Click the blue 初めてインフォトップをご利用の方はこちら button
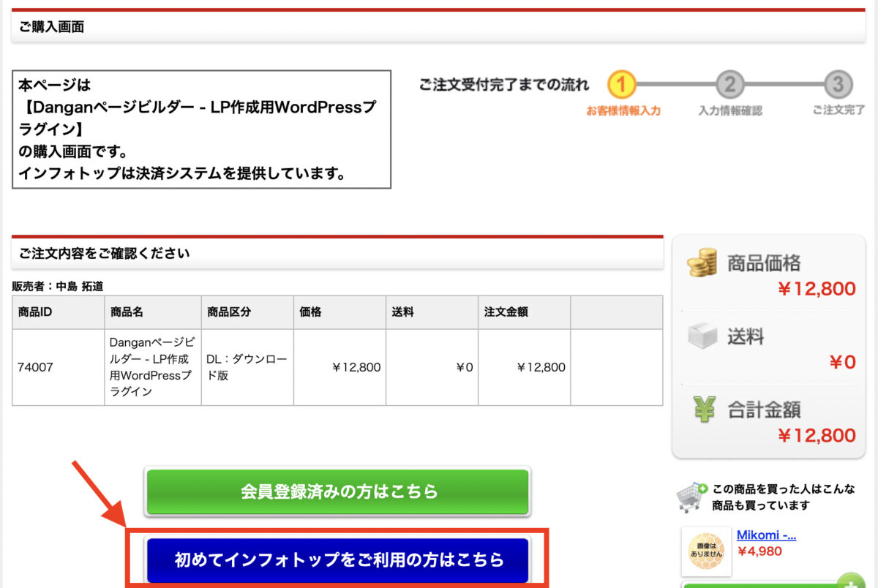Image resolution: width=878 pixels, height=588 pixels. (338, 560)
